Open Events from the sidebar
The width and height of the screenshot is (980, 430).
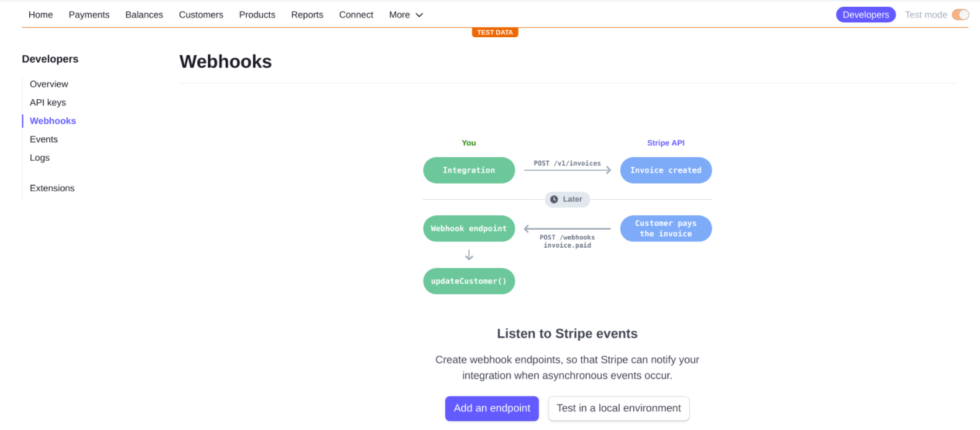click(43, 140)
